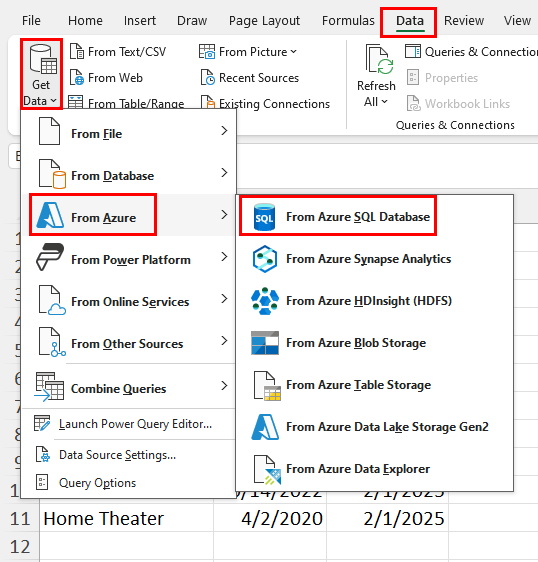Open the Get Data dropdown button
The image size is (538, 562).
[x=41, y=74]
